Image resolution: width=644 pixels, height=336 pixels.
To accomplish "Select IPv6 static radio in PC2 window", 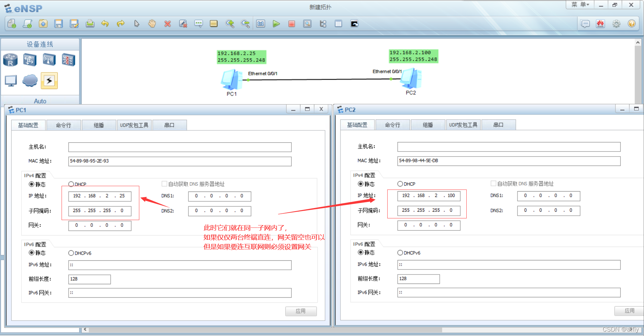I will coord(361,252).
